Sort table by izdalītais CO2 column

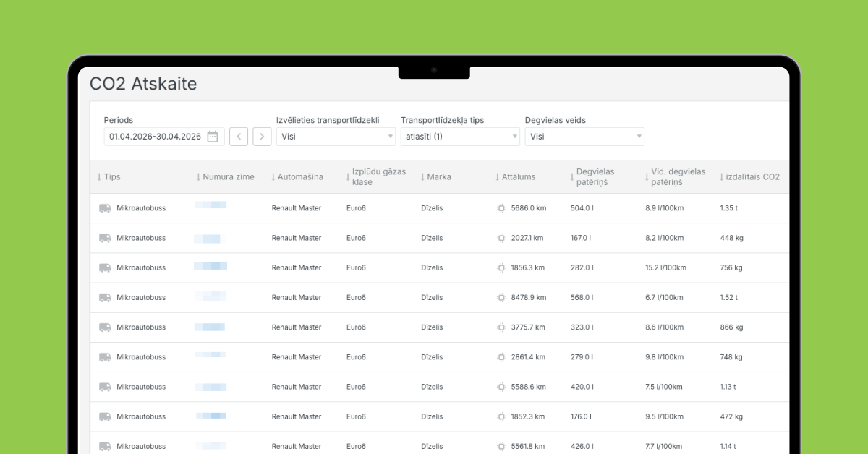click(749, 177)
